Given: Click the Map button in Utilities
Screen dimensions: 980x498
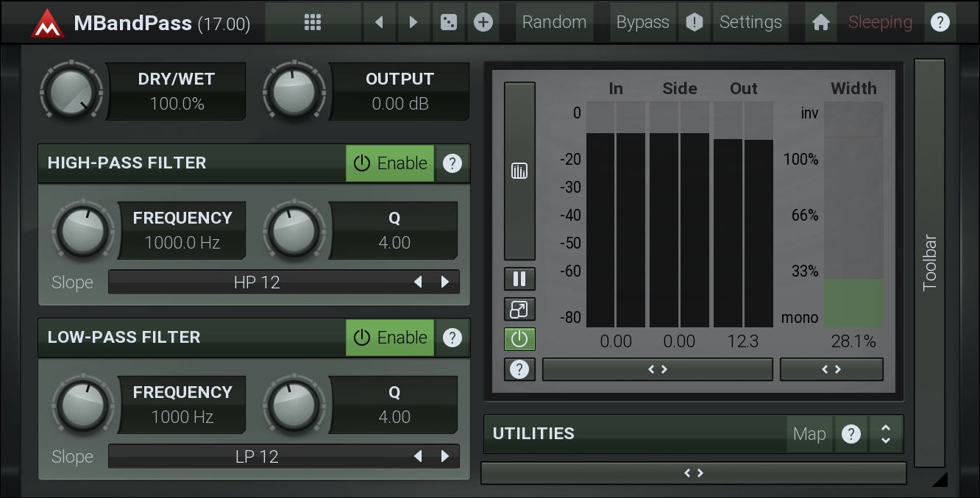Looking at the screenshot, I should click(809, 434).
